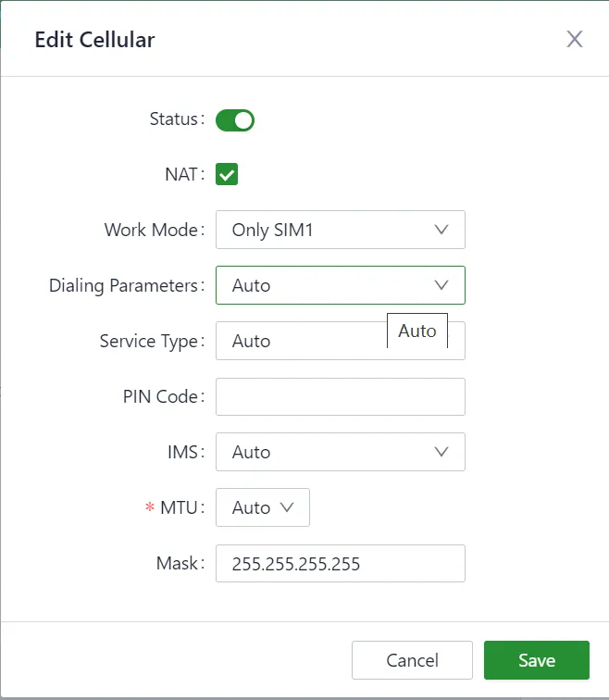Toggle the Status switch off

coord(235,120)
